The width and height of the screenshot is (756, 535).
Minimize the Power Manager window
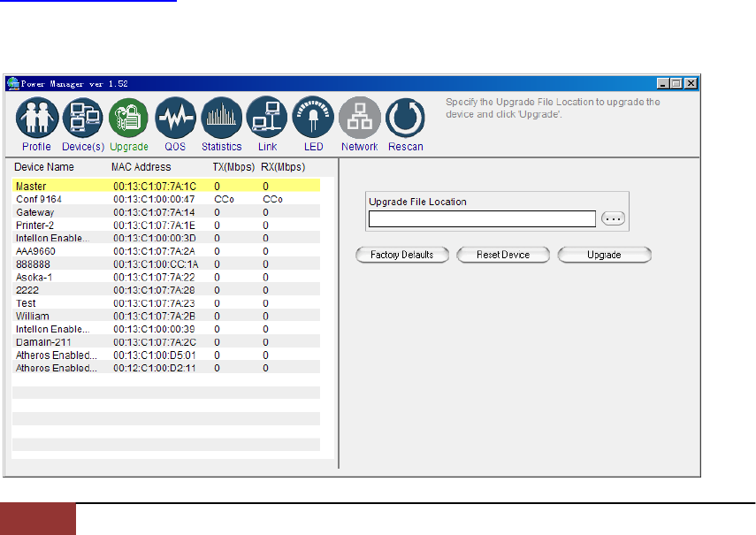click(x=663, y=83)
